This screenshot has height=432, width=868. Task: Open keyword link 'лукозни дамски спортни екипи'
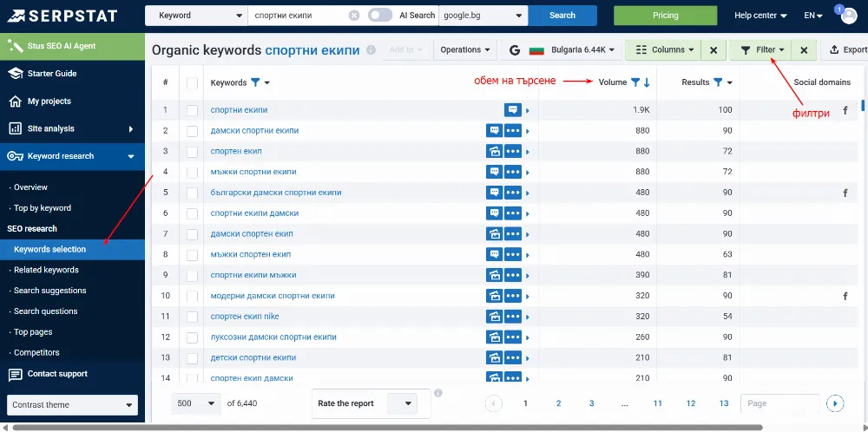(273, 337)
